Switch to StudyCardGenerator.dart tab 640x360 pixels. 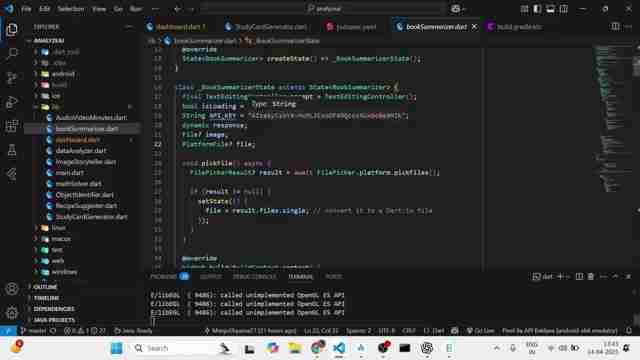(x=271, y=27)
